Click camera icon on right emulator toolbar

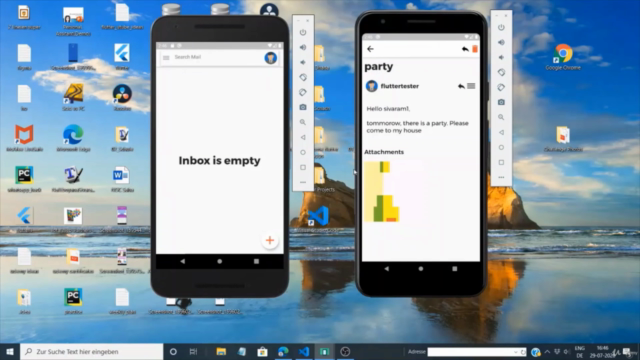coord(501,102)
